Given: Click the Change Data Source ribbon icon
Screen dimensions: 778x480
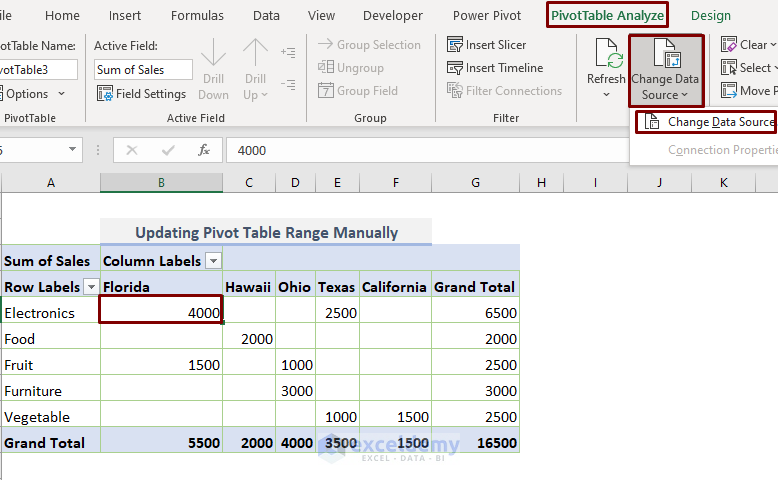Looking at the screenshot, I should [x=666, y=56].
